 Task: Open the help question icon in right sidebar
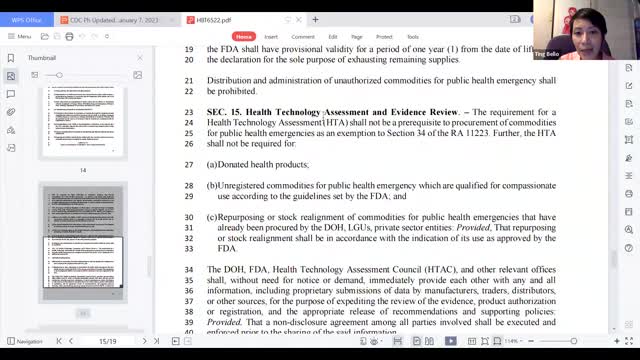629,248
